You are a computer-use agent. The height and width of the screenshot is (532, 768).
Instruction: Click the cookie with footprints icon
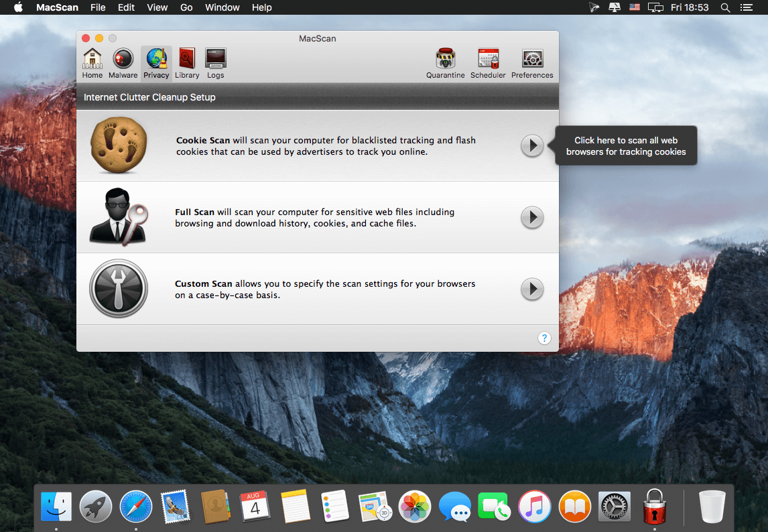(x=119, y=145)
